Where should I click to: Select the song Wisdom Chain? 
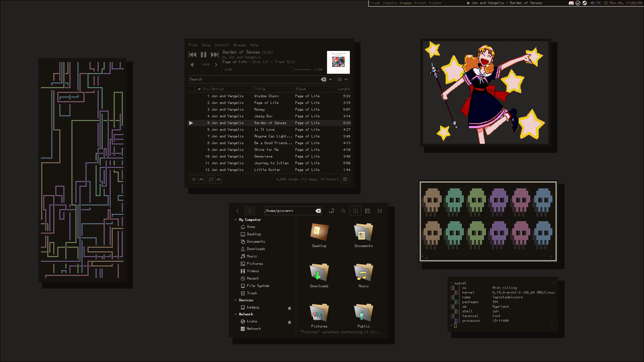pyautogui.click(x=269, y=96)
